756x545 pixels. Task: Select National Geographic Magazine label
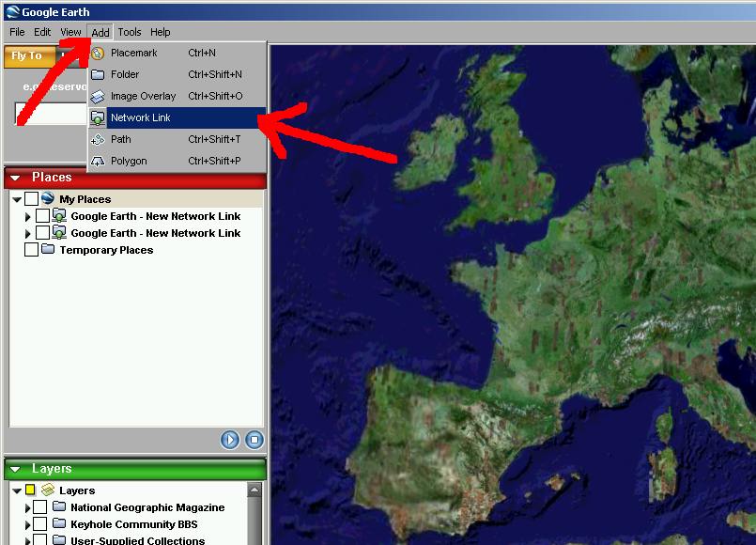click(x=147, y=507)
